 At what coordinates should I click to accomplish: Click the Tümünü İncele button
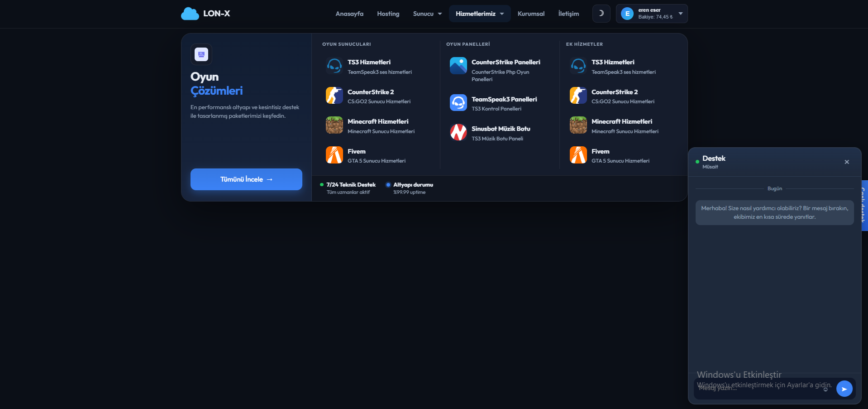click(246, 179)
